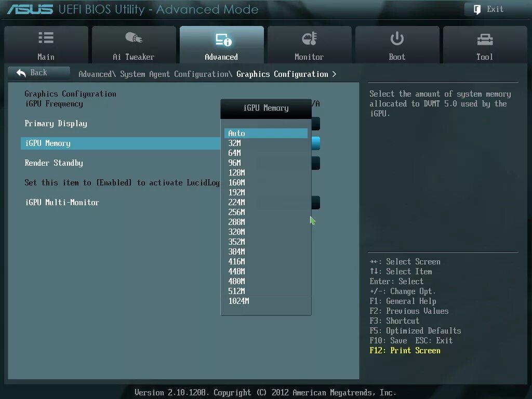This screenshot has height=399, width=532.
Task: Click the F1: General Help hint
Action: point(403,301)
